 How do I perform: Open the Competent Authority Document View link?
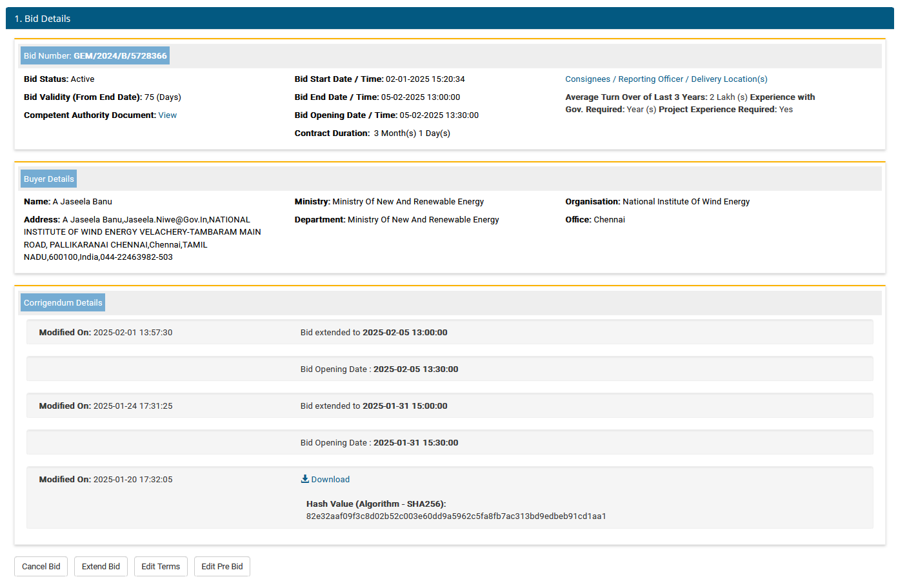(167, 115)
